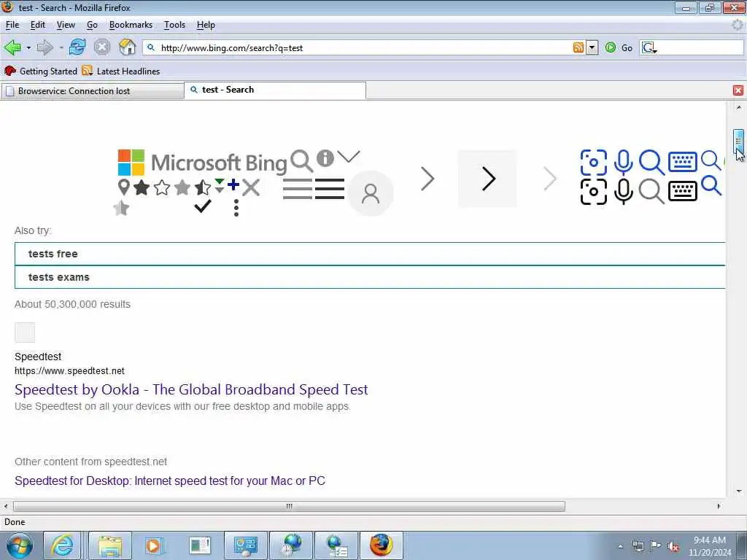Open the Google search engine selector
Viewport: 747px width, 560px height.
649,47
